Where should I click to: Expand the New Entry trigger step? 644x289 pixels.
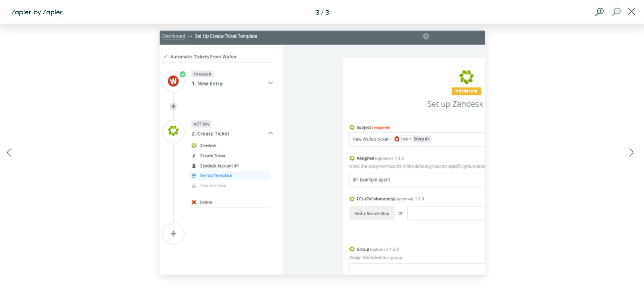270,83
